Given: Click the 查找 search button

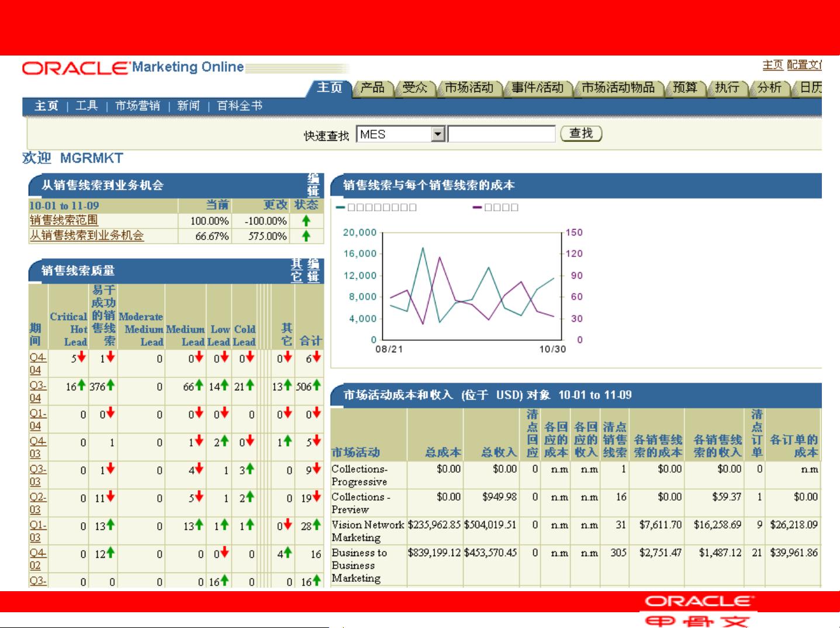Looking at the screenshot, I should point(581,134).
